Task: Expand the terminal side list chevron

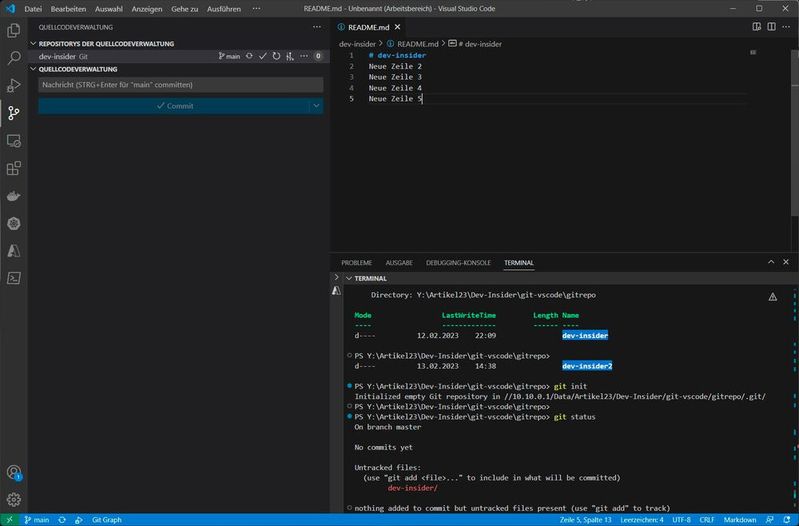Action: [336, 277]
